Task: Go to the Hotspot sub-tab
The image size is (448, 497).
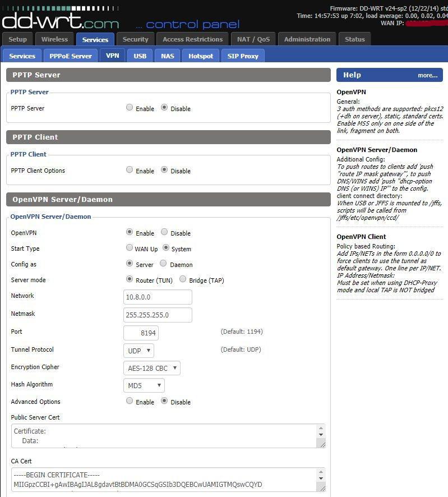Action: (x=201, y=56)
